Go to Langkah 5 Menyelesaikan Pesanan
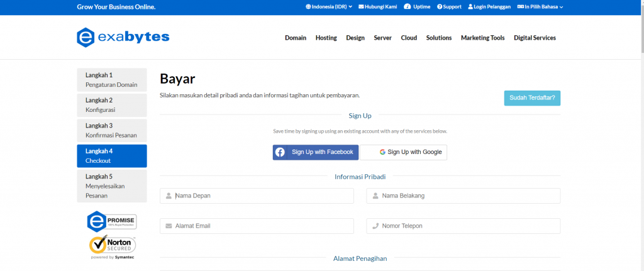644x271 pixels. click(x=112, y=186)
